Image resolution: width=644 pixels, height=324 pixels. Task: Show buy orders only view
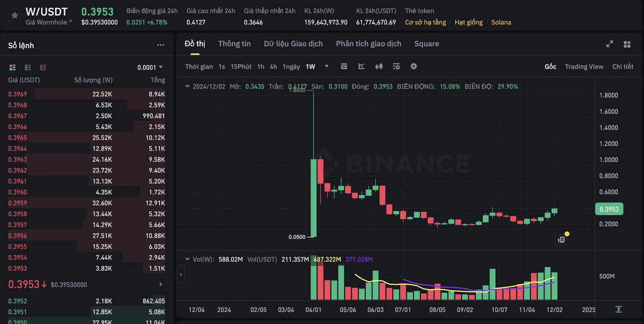tap(27, 67)
